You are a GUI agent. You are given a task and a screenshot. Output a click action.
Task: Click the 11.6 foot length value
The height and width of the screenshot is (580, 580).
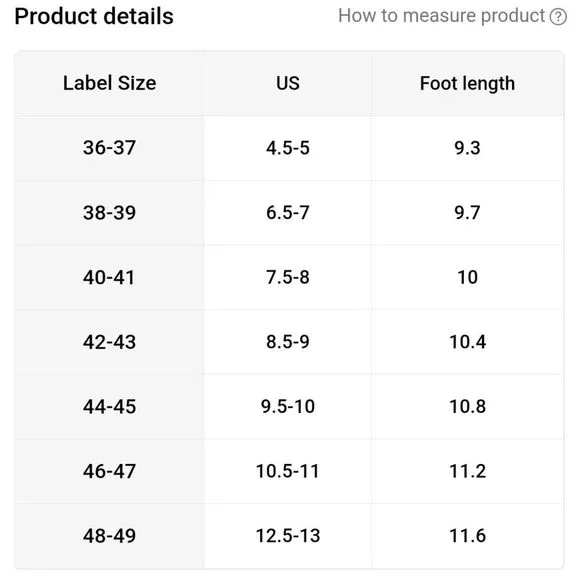[468, 536]
